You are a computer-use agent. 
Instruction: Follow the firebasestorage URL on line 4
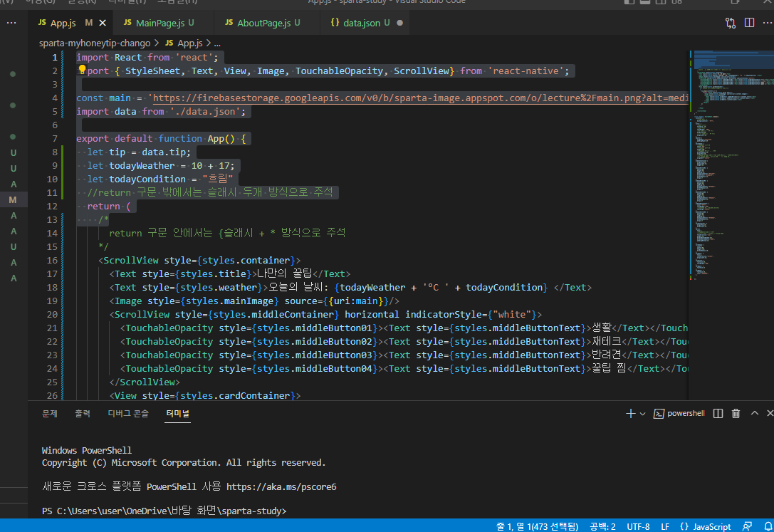(x=420, y=98)
